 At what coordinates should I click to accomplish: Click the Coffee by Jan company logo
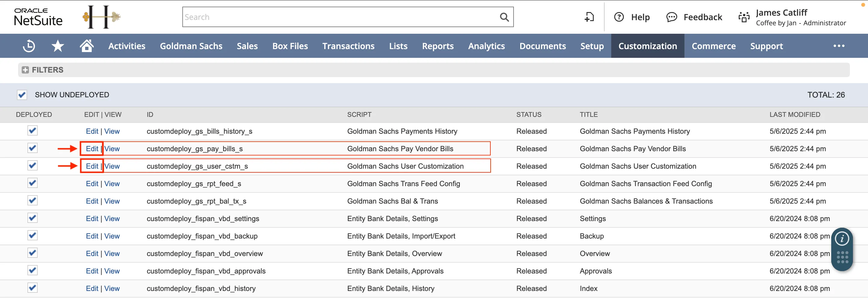(101, 17)
